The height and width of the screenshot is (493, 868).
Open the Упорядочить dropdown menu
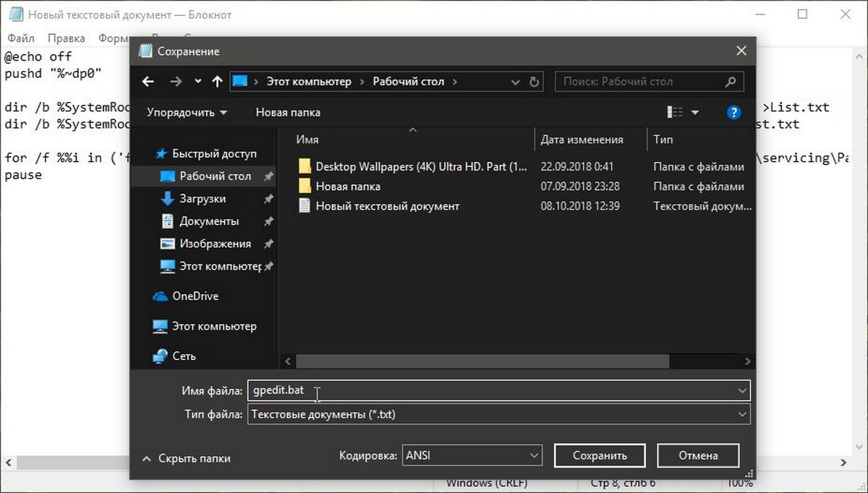point(187,113)
